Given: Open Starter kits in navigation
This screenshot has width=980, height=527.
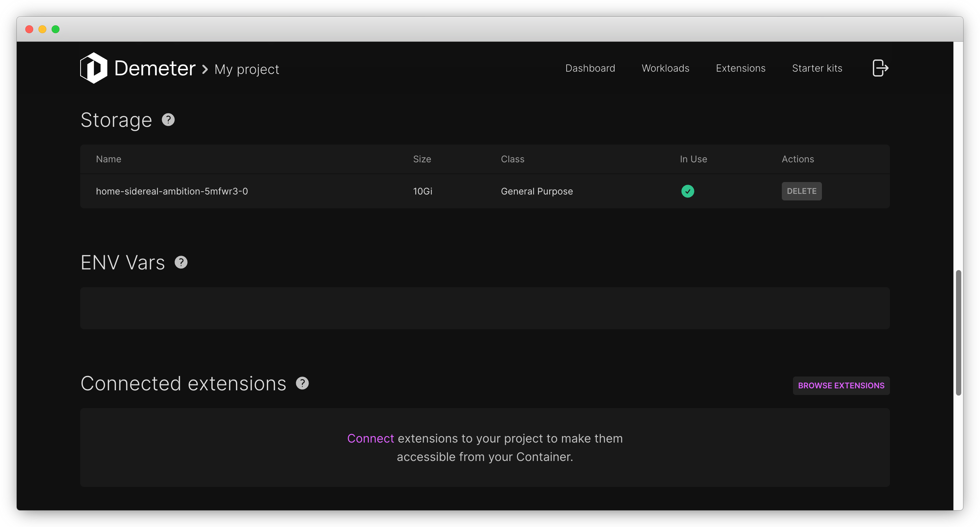Looking at the screenshot, I should [x=817, y=68].
